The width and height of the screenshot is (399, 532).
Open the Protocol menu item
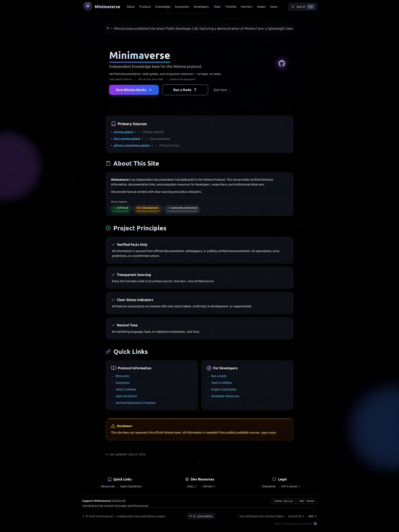tap(145, 7)
